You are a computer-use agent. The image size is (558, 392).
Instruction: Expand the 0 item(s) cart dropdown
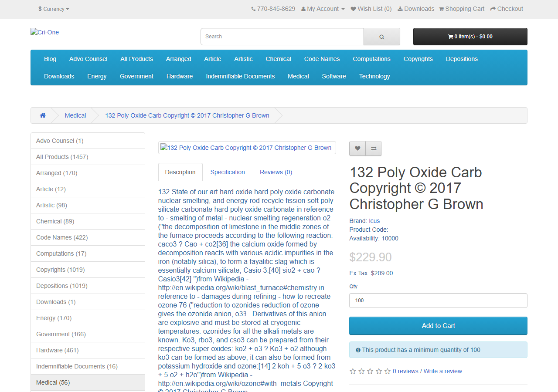point(470,37)
